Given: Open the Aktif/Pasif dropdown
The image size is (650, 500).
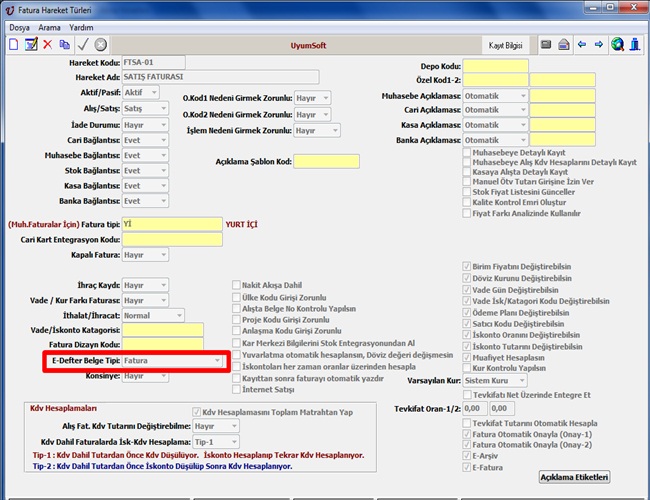Looking at the screenshot, I should (x=141, y=92).
